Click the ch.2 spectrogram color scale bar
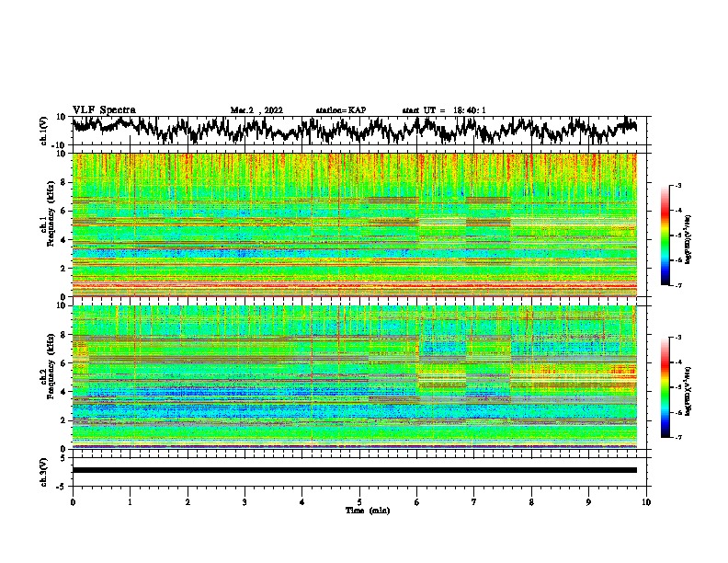Viewport: 728px width, 563px height. [665, 387]
